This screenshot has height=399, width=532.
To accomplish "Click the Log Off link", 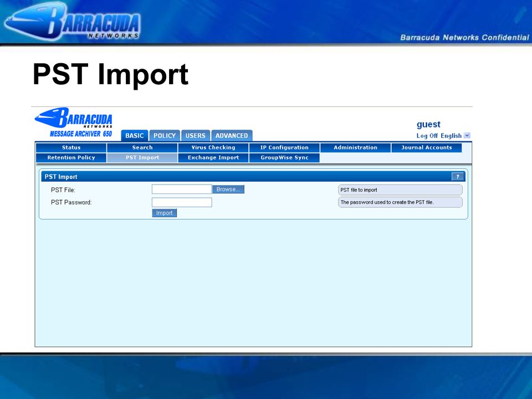I will pos(427,136).
